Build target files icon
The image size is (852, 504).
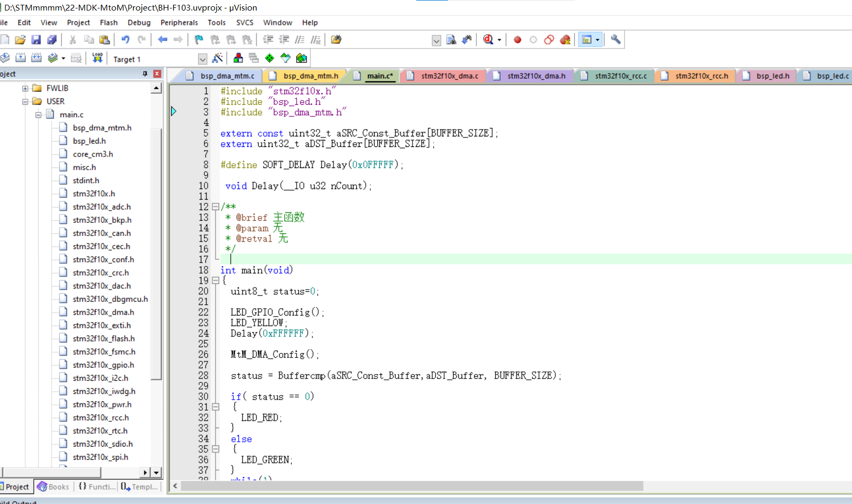point(21,58)
